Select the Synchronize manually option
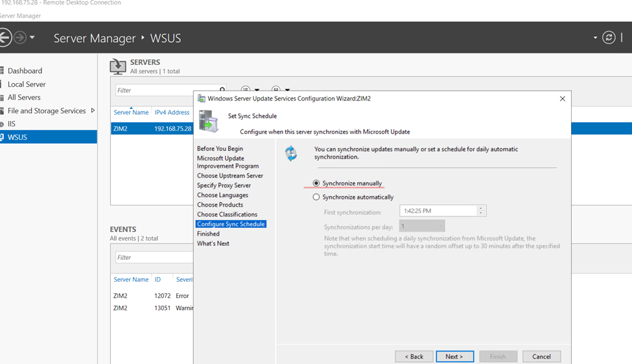 pyautogui.click(x=316, y=183)
